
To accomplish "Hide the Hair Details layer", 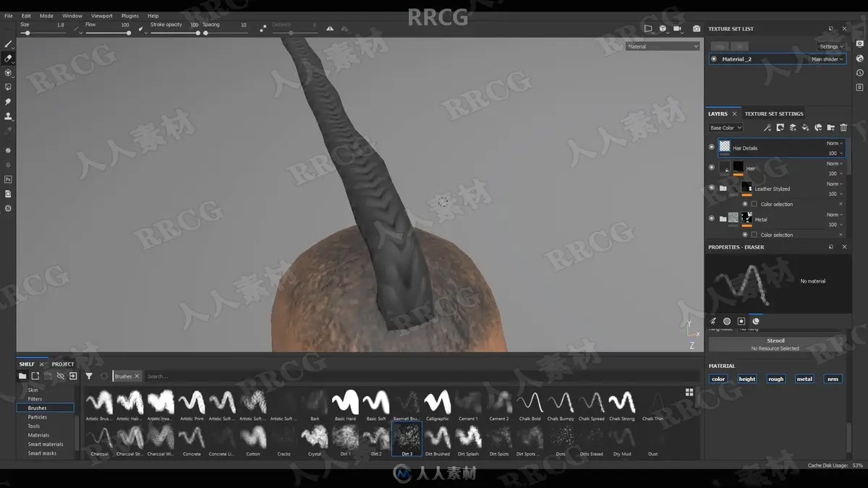I will pos(712,147).
